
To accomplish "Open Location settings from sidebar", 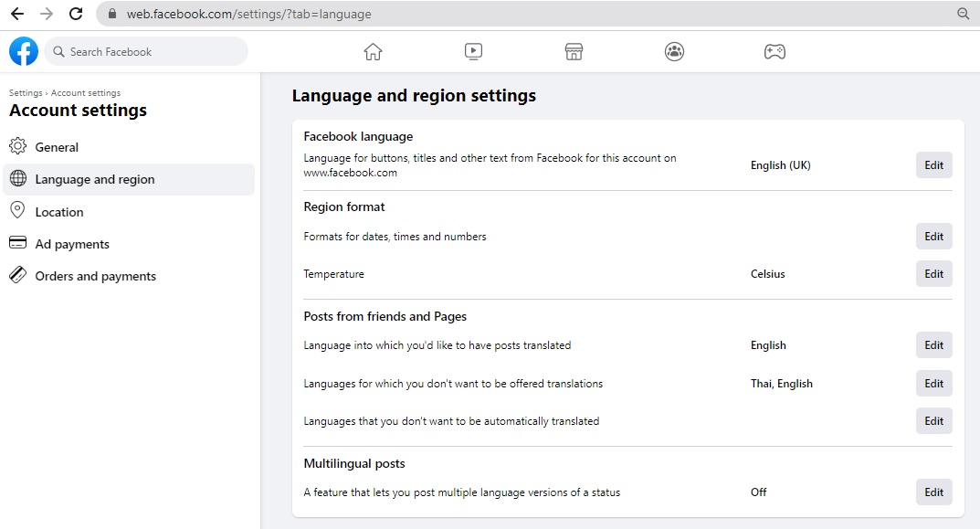I will point(59,212).
